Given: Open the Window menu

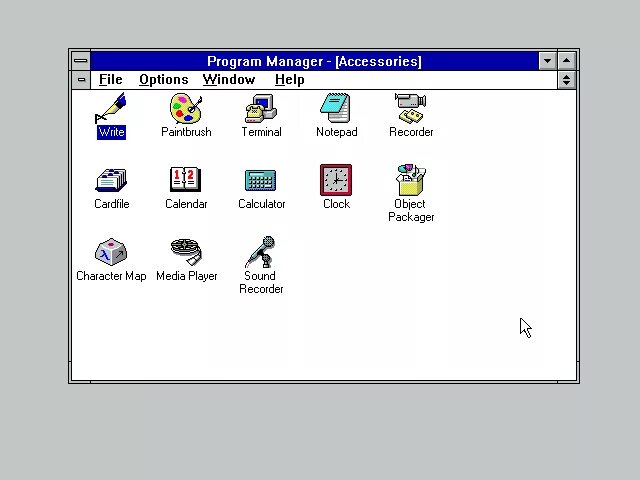Looking at the screenshot, I should coord(229,79).
